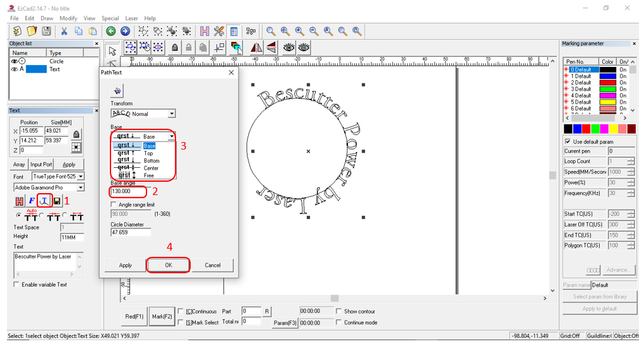This screenshot has width=644, height=349.
Task: Select the Auto text spacing radio button
Action: [x=18, y=215]
